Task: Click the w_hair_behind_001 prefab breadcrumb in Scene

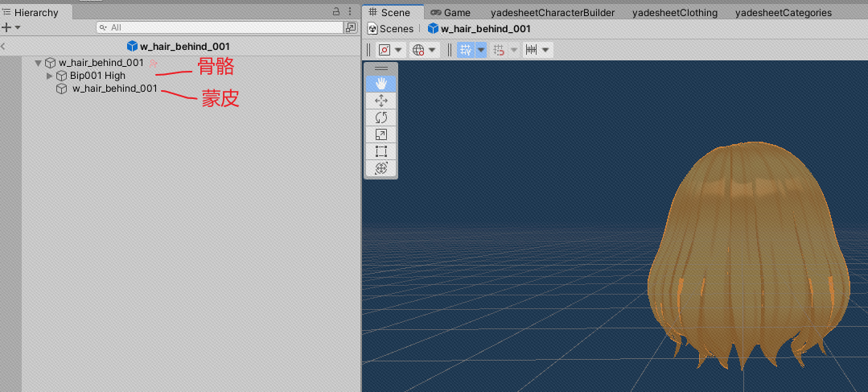Action: [x=479, y=29]
